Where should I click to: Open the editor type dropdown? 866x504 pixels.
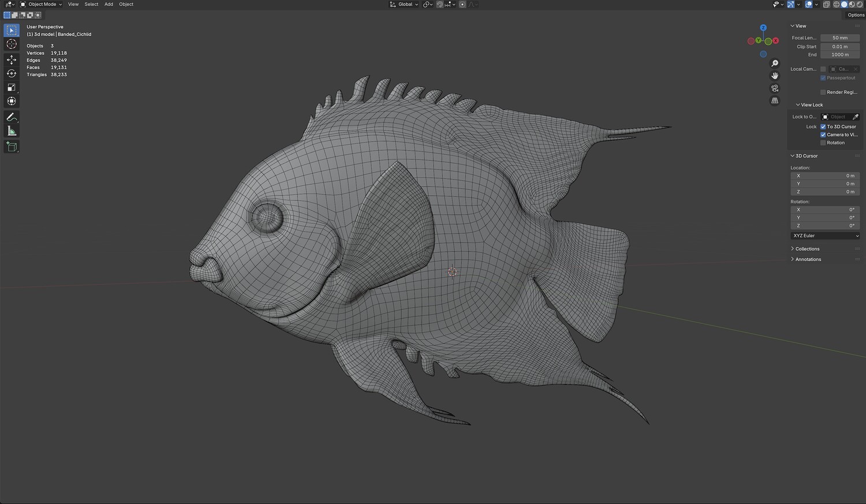coord(10,4)
